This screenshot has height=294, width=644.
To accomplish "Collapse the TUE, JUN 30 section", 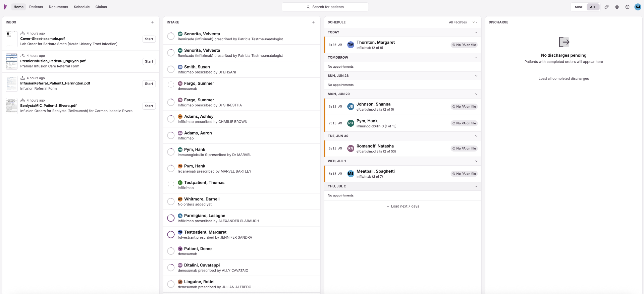I will pyautogui.click(x=476, y=136).
